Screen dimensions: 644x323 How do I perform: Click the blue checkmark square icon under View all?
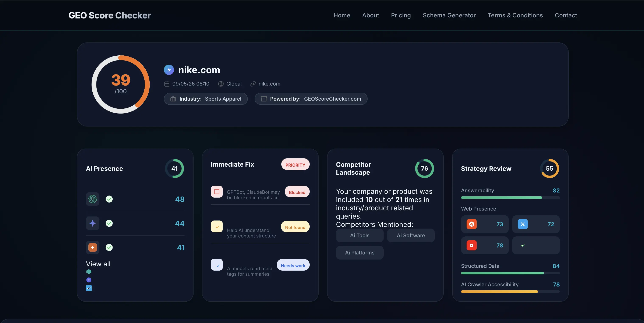click(x=89, y=288)
